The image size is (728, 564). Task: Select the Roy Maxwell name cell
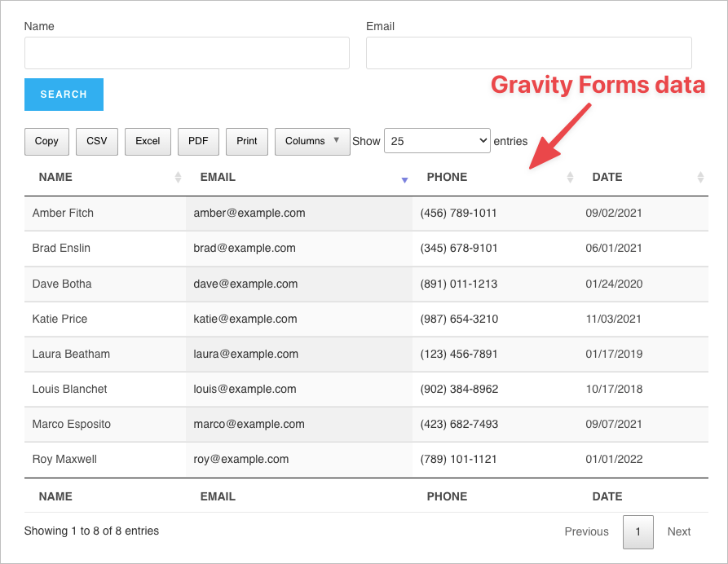[x=105, y=460]
